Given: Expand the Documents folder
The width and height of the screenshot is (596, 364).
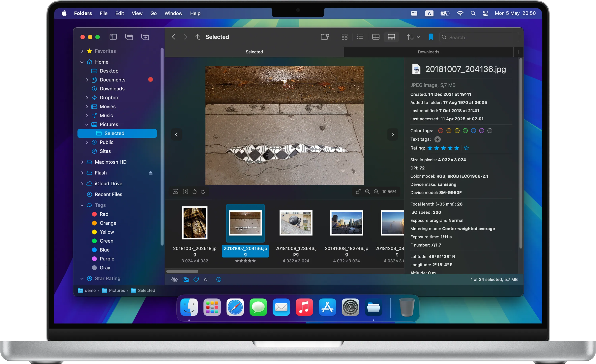Looking at the screenshot, I should coord(87,80).
